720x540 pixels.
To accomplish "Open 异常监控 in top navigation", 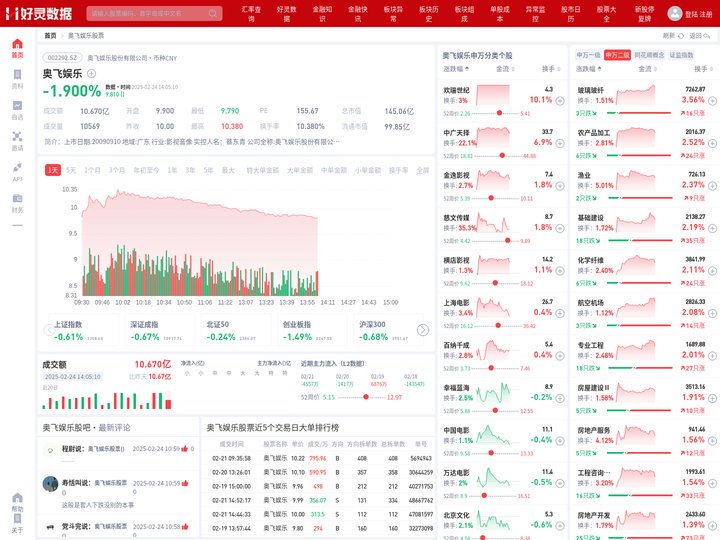I will point(535,13).
